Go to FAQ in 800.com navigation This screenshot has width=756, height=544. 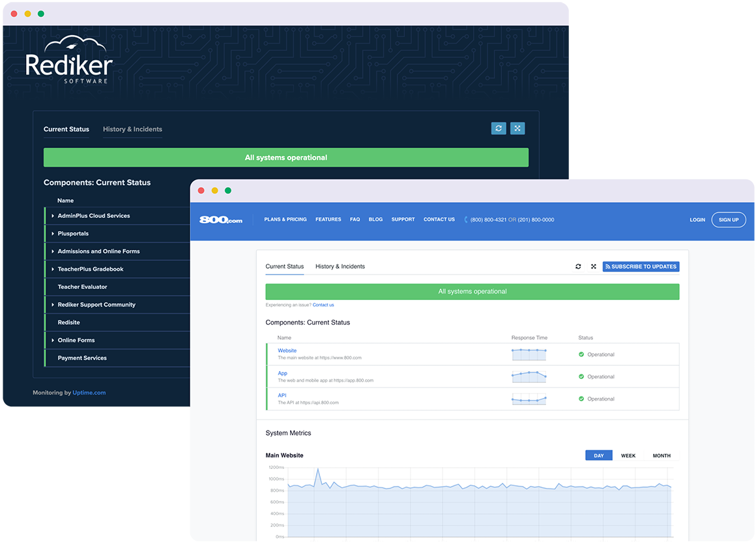pyautogui.click(x=355, y=220)
